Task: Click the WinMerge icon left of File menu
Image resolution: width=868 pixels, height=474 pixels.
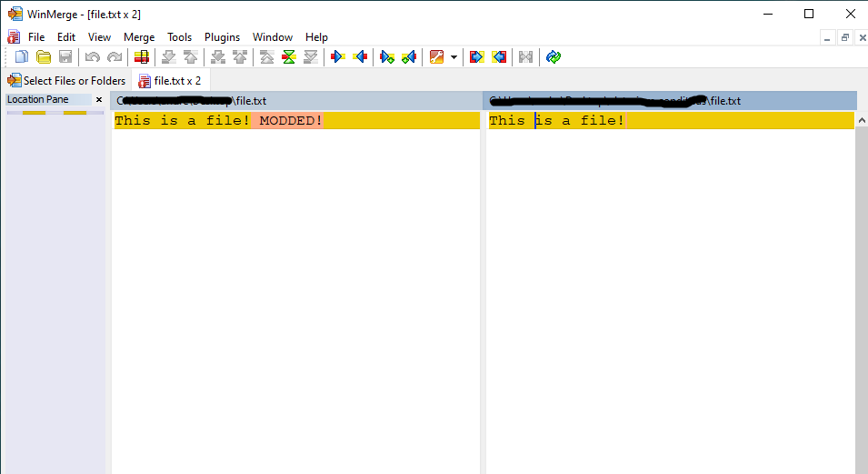Action: [x=14, y=37]
